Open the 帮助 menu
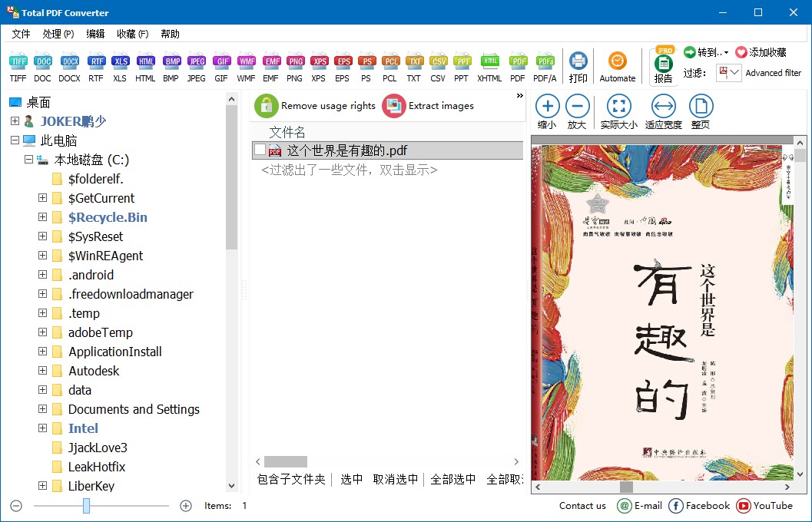The image size is (812, 522). coord(170,34)
